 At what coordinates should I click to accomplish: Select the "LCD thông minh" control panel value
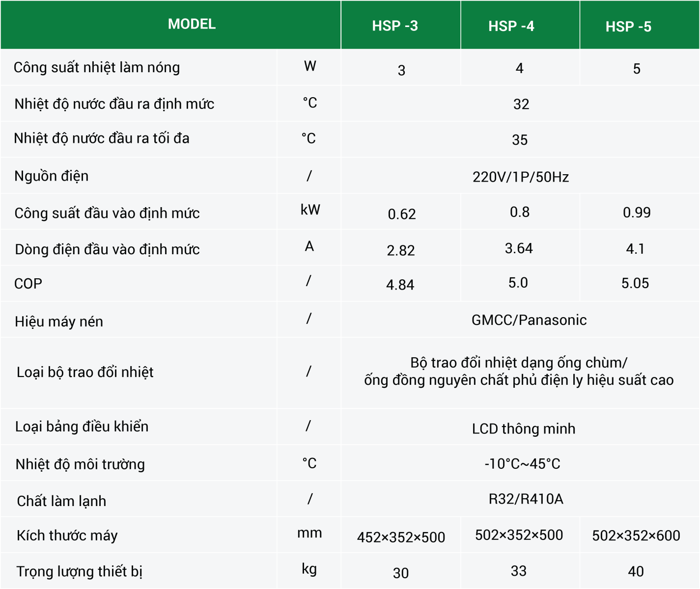point(524,428)
